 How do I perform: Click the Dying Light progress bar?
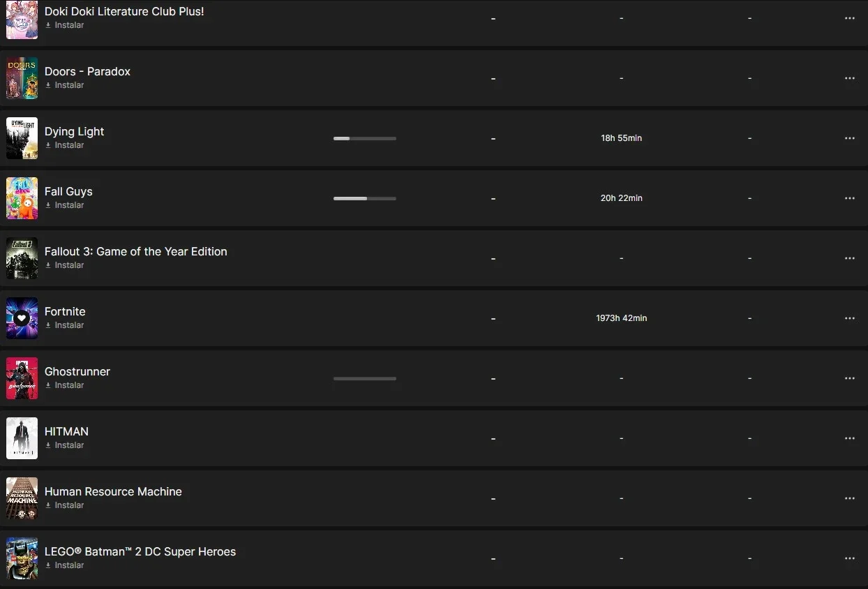365,138
